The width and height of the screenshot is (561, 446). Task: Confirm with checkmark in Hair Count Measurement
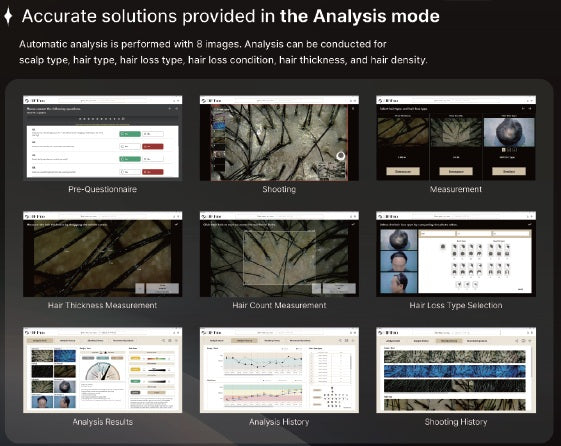click(353, 225)
